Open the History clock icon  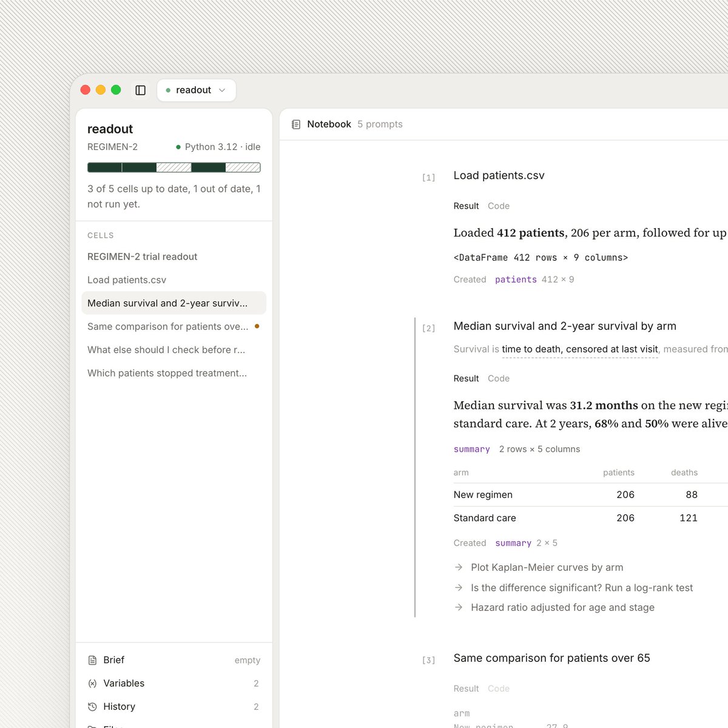[92, 707]
